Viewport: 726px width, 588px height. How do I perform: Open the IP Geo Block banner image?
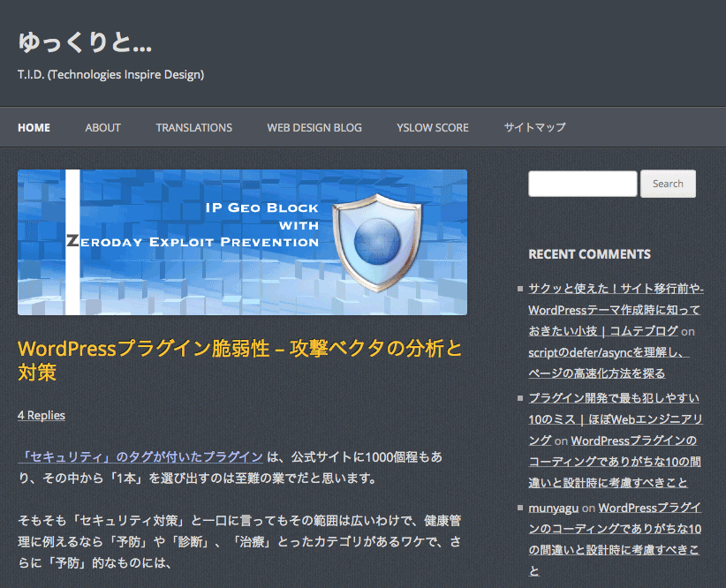242,242
